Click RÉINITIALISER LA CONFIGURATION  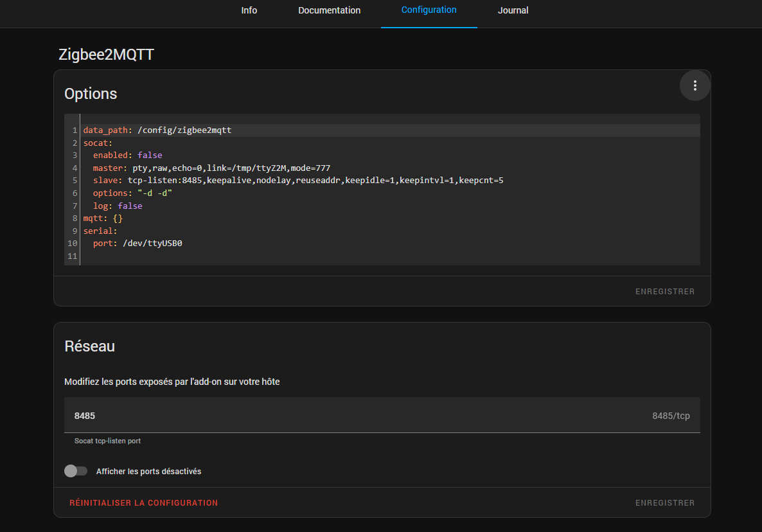tap(143, 503)
